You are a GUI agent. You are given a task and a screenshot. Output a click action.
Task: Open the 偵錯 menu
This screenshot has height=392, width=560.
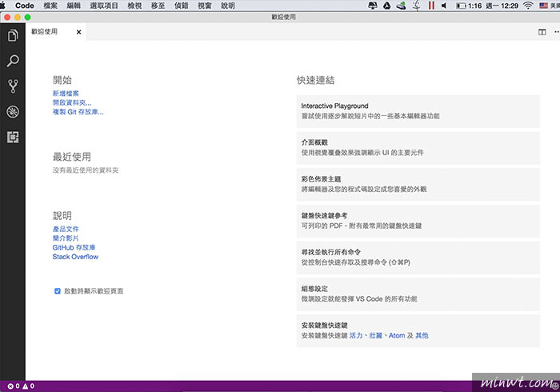point(181,6)
